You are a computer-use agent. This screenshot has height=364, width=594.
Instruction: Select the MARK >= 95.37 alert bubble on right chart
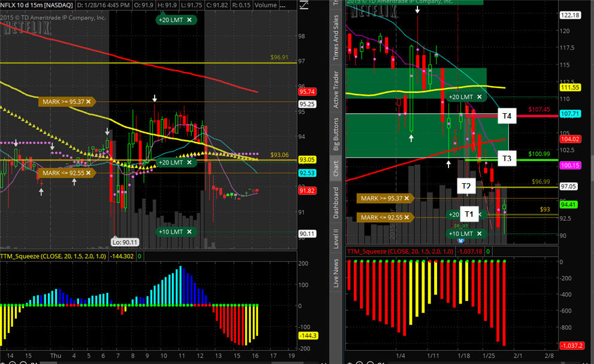tap(385, 198)
